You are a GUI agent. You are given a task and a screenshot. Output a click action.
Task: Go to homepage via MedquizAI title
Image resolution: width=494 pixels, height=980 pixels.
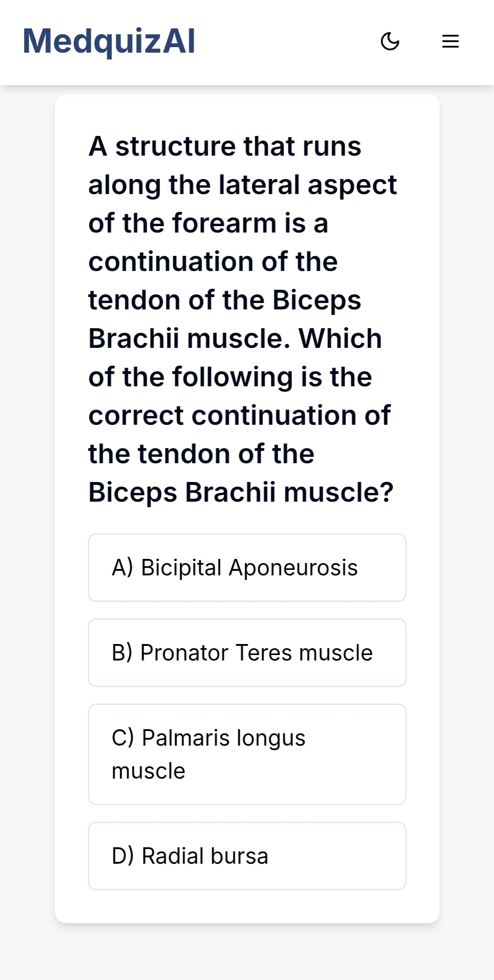(109, 41)
